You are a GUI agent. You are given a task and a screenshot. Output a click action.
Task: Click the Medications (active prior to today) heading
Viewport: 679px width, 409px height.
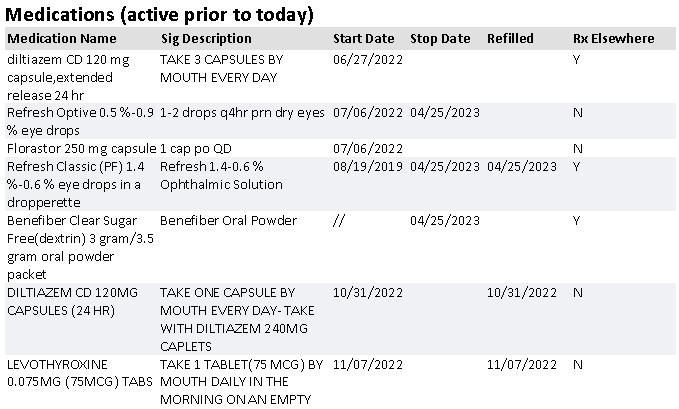(160, 14)
